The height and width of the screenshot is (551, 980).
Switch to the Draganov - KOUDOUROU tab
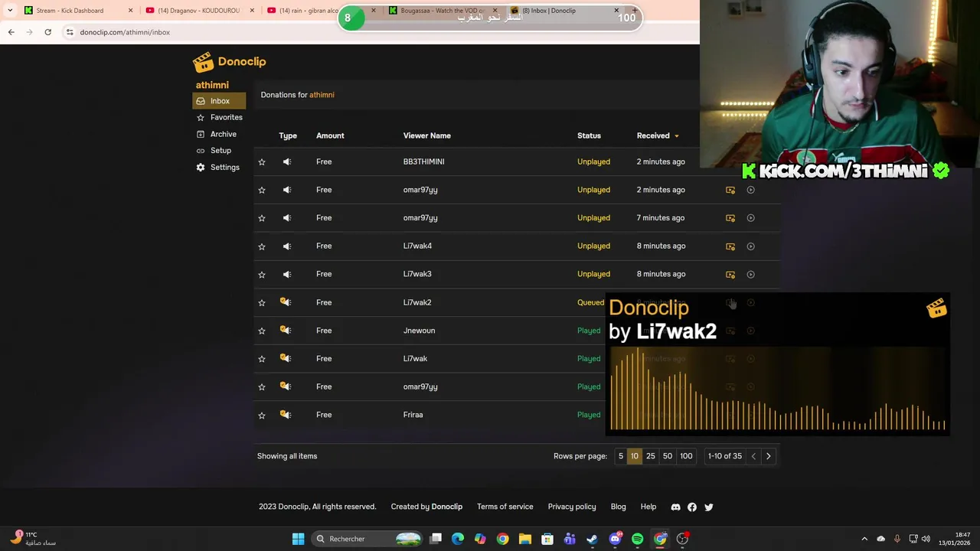199,10
